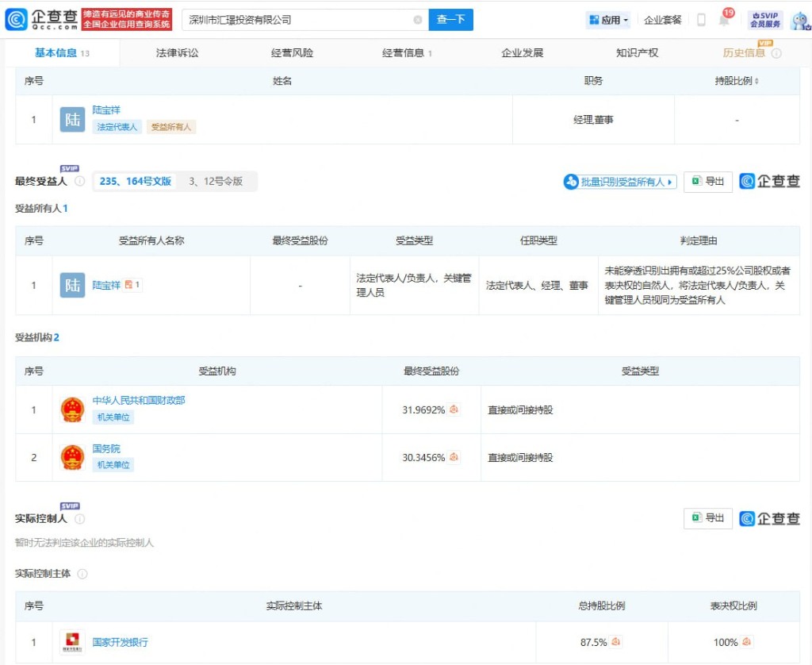This screenshot has height=665, width=812.
Task: Switch to 经营信息 tab
Action: click(407, 53)
